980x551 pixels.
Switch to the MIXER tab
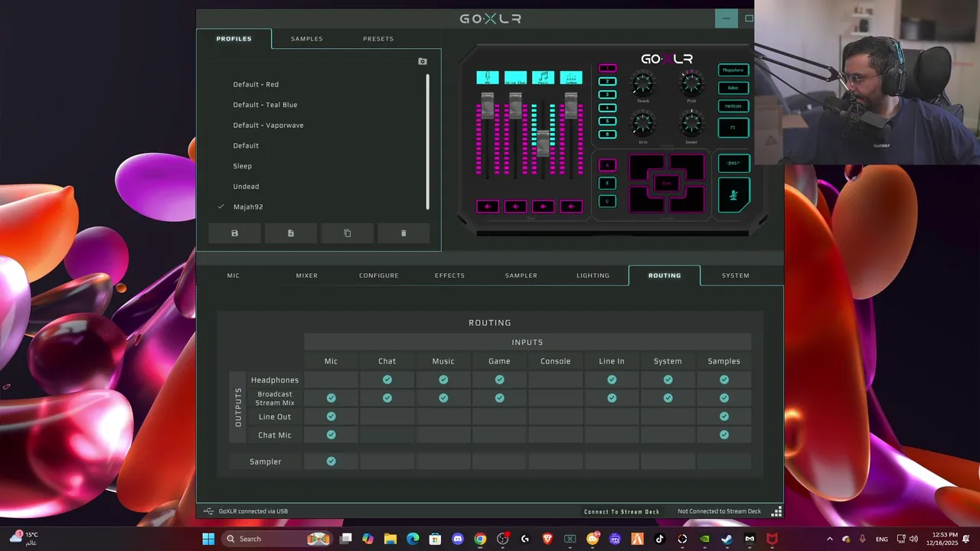tap(307, 275)
